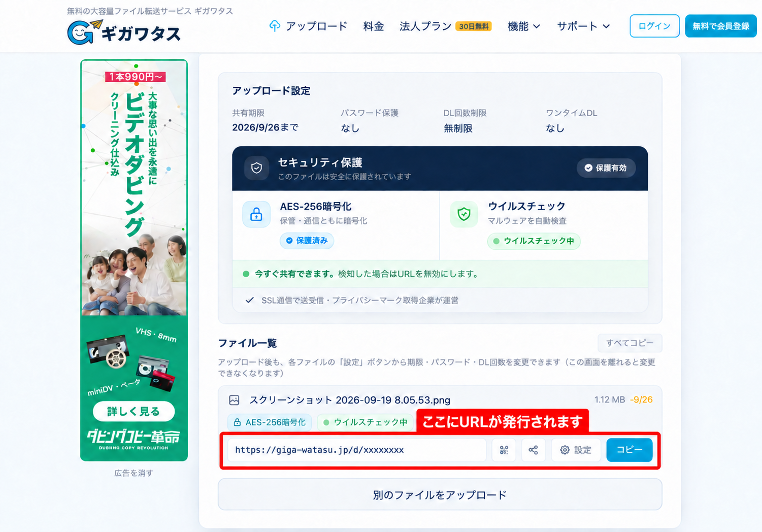The height and width of the screenshot is (532, 762).
Task: Click the ワンタイムDL label
Action: 571,113
